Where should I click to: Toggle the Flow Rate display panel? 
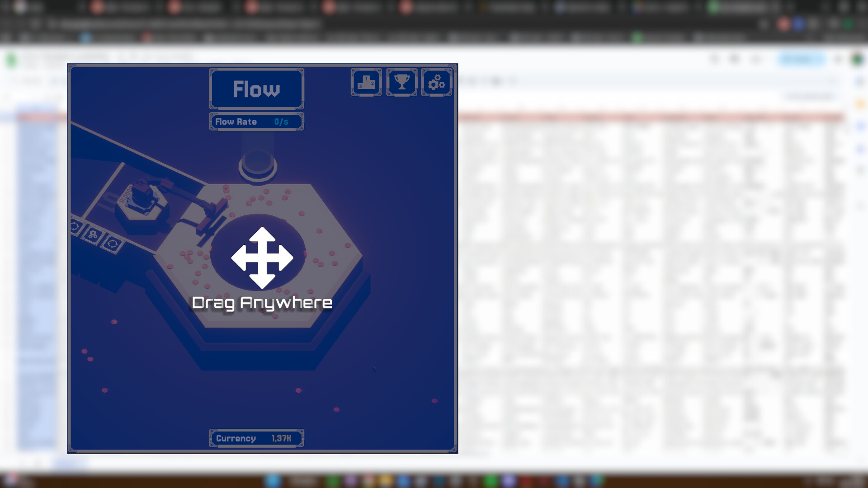pyautogui.click(x=256, y=121)
